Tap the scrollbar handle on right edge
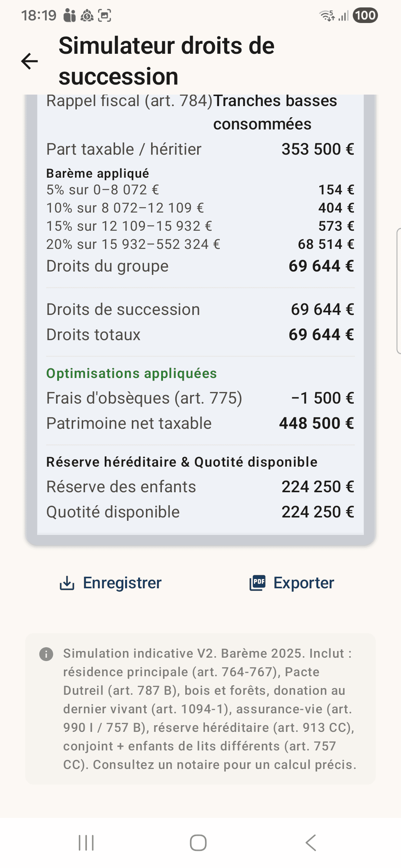The image size is (401, 868). point(399,291)
